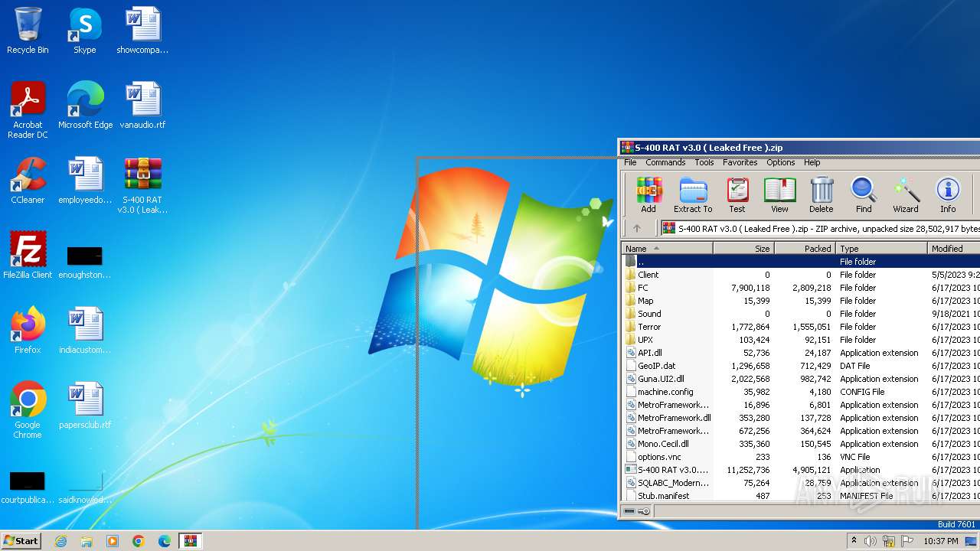Viewport: 980px width, 551px height.
Task: Open the Tools menu
Action: pos(704,162)
